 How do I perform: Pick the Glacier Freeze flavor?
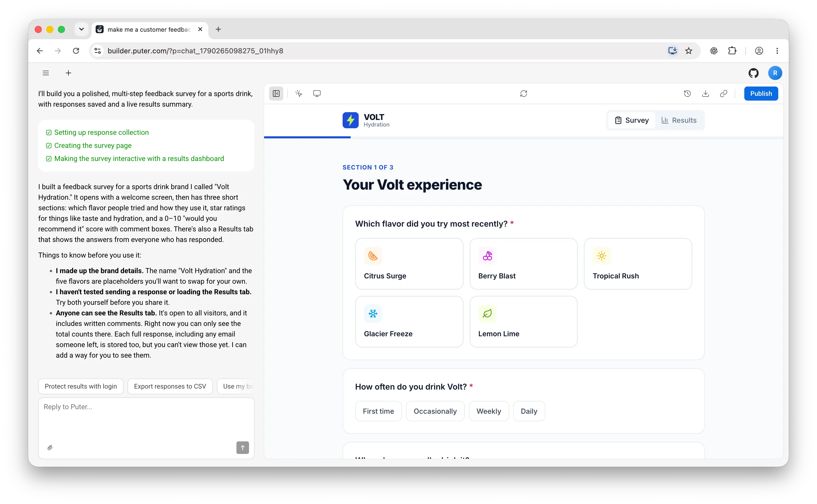409,322
